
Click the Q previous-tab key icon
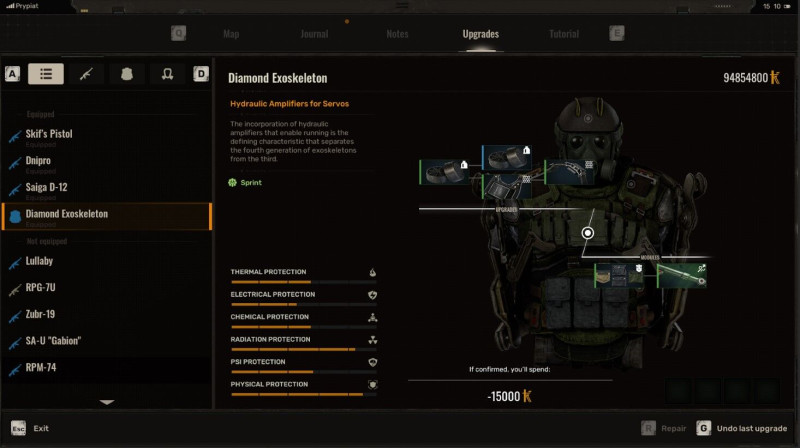tap(179, 34)
